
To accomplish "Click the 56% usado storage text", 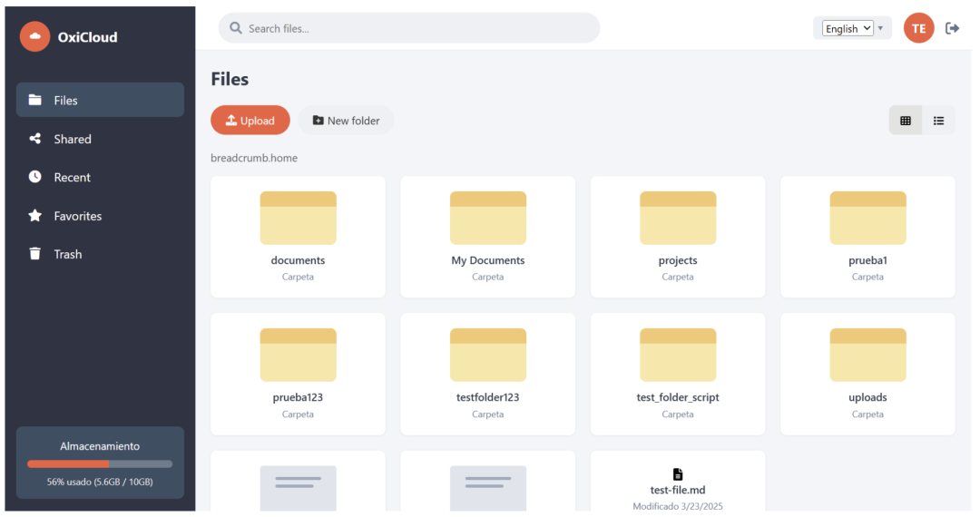I will pyautogui.click(x=100, y=482).
